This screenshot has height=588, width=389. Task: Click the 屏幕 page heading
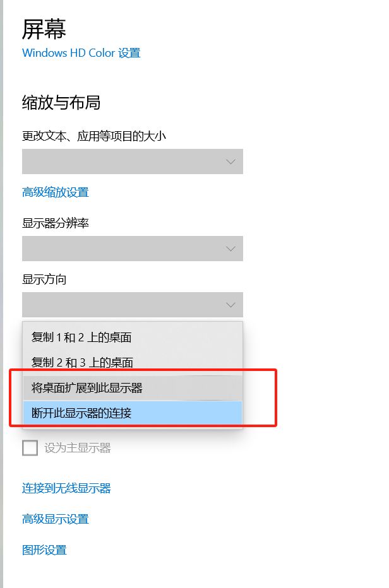[44, 28]
